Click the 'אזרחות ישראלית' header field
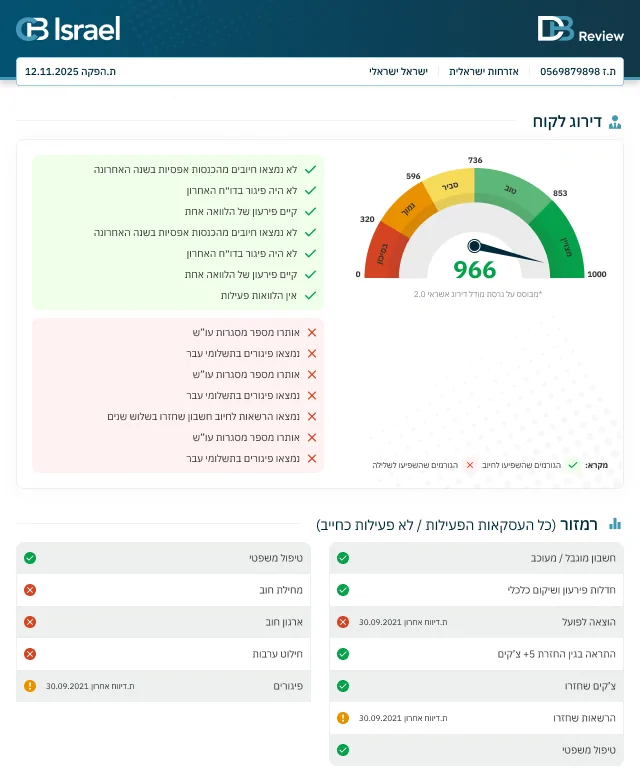This screenshot has width=640, height=772. click(484, 71)
